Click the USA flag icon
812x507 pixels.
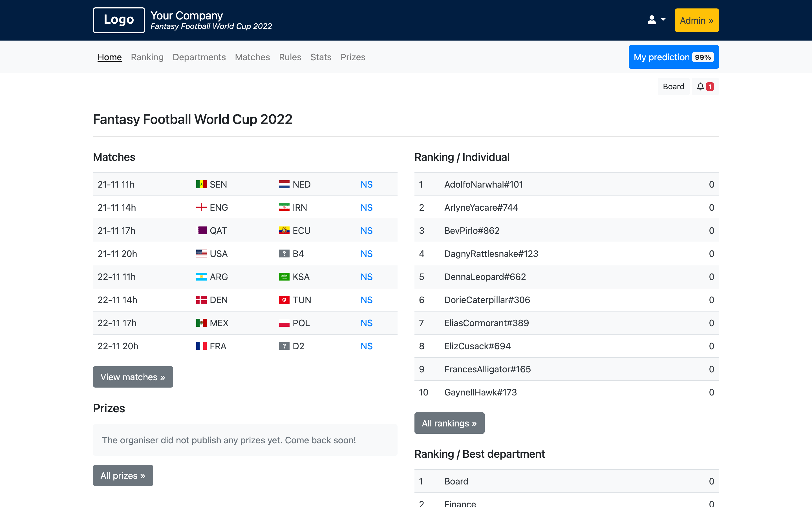tap(201, 253)
